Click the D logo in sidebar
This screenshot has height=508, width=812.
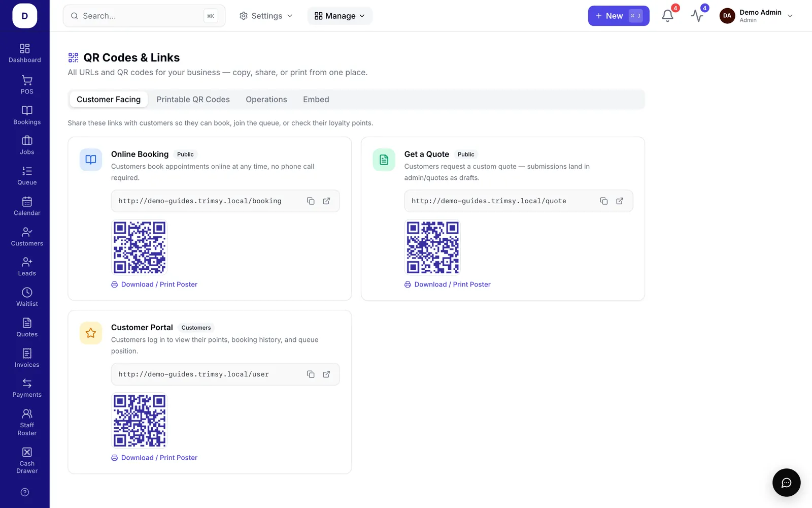click(25, 16)
